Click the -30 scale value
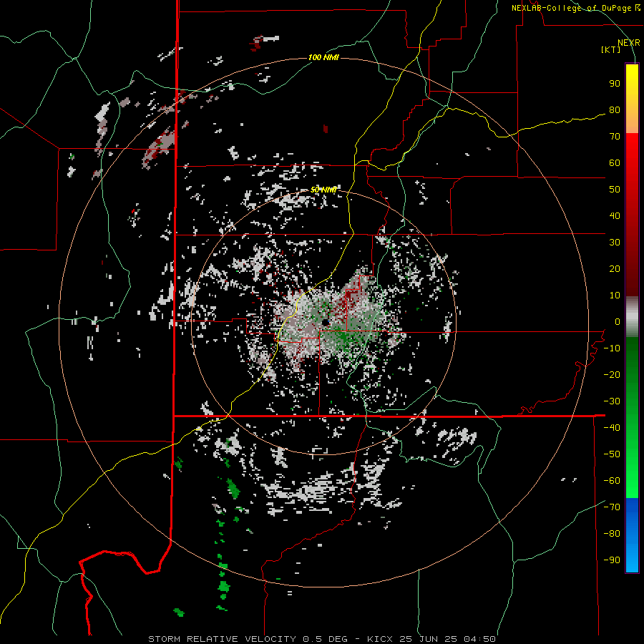The image size is (644, 644). (x=612, y=401)
